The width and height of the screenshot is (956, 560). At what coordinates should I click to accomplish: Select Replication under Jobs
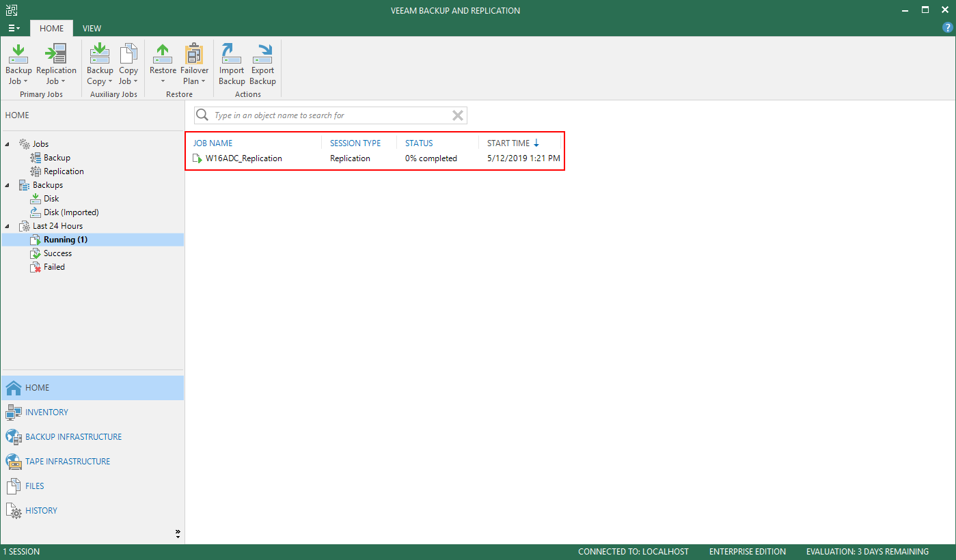64,171
